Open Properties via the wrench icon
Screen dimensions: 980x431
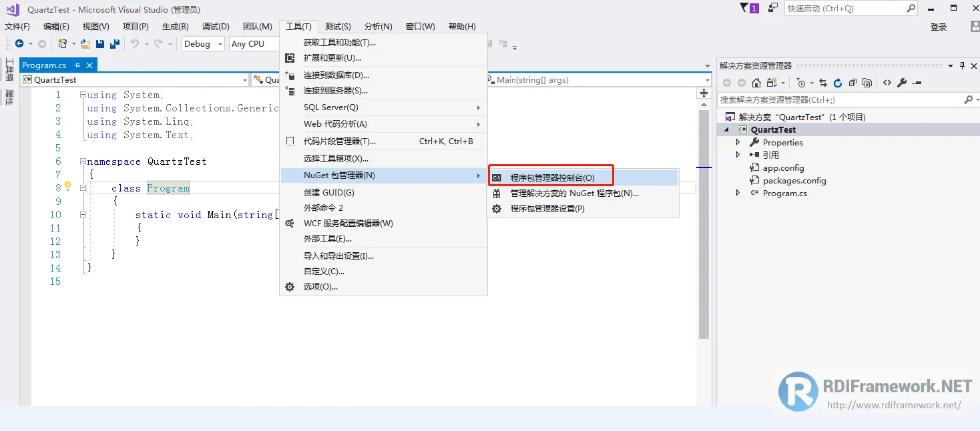tap(903, 83)
